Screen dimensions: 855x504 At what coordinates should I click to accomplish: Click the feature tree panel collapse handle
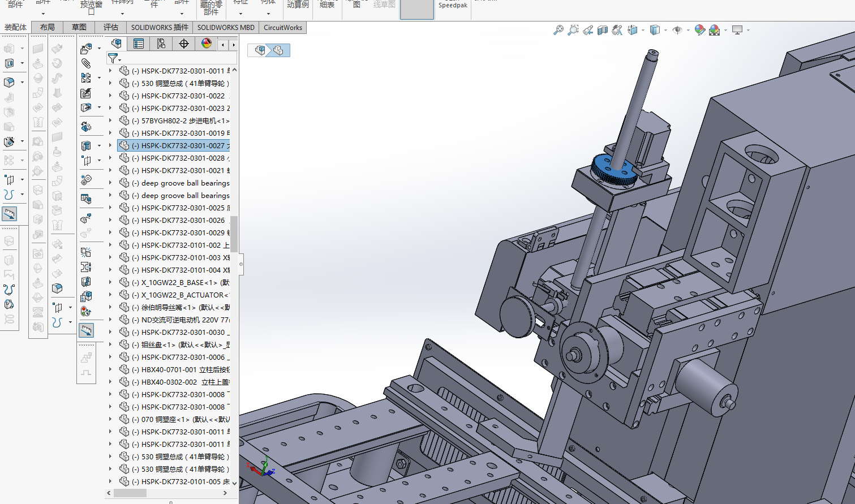pyautogui.click(x=241, y=264)
